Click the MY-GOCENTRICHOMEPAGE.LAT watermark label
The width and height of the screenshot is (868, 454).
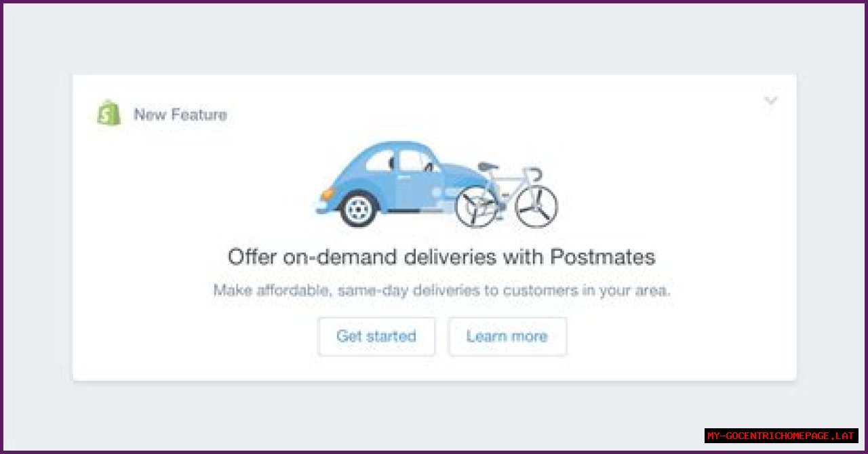(781, 436)
